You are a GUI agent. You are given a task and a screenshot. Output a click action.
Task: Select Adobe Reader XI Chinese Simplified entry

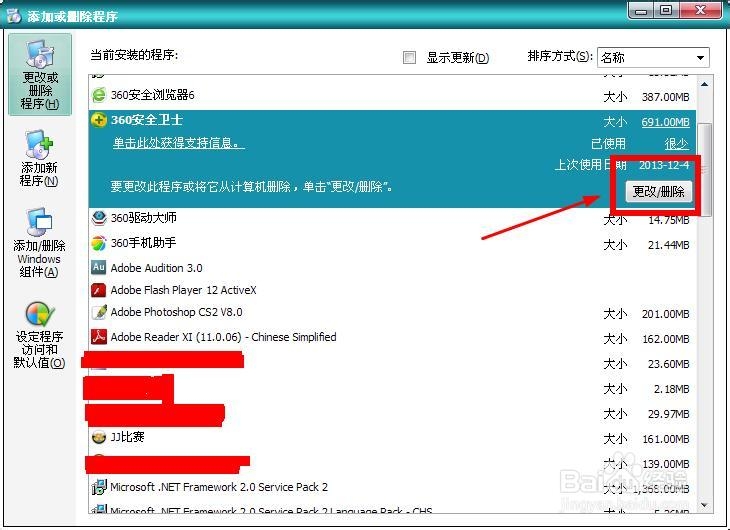(x=223, y=337)
